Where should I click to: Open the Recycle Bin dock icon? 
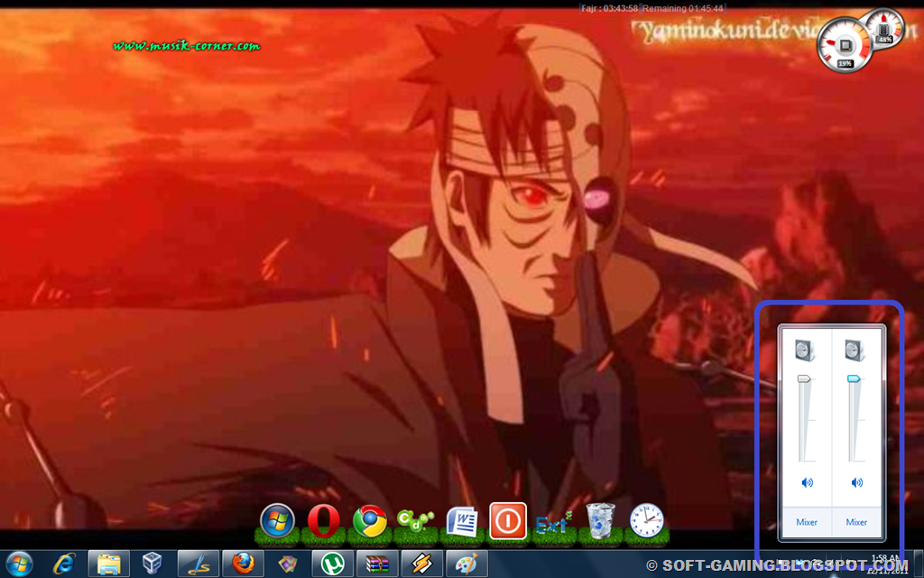click(x=600, y=521)
